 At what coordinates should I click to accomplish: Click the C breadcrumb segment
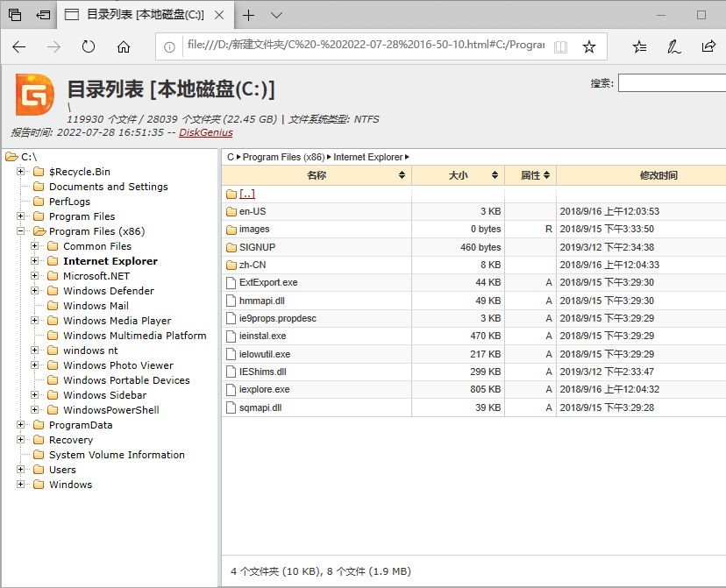click(x=230, y=157)
